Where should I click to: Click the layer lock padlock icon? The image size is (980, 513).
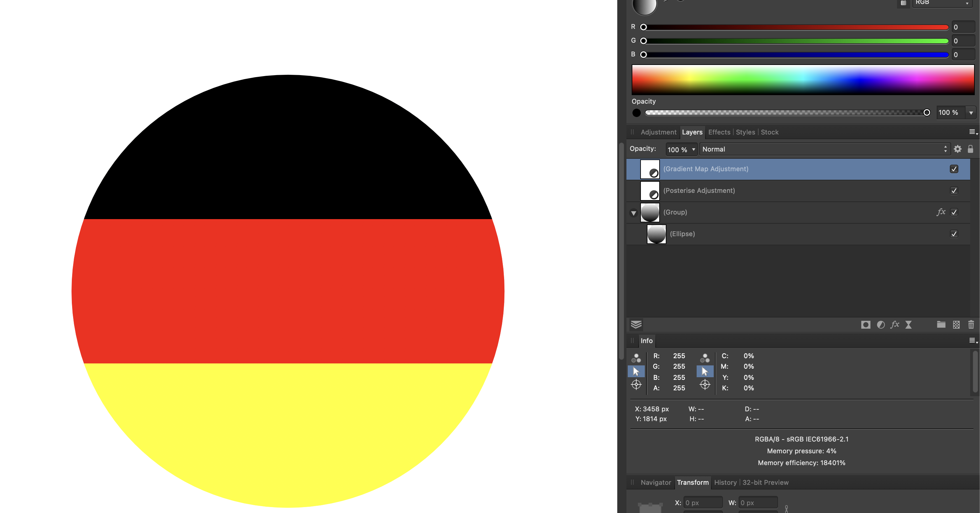tap(970, 149)
